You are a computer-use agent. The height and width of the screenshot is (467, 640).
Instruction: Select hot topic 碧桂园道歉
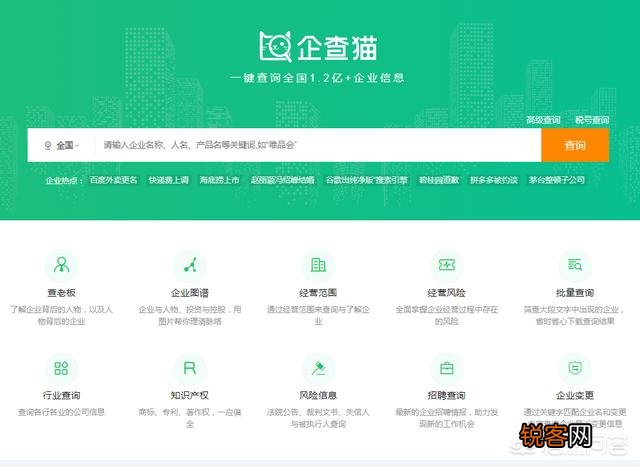point(439,180)
